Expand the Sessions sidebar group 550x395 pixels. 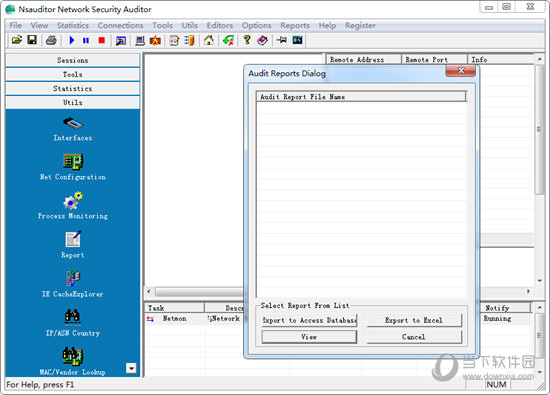point(73,60)
